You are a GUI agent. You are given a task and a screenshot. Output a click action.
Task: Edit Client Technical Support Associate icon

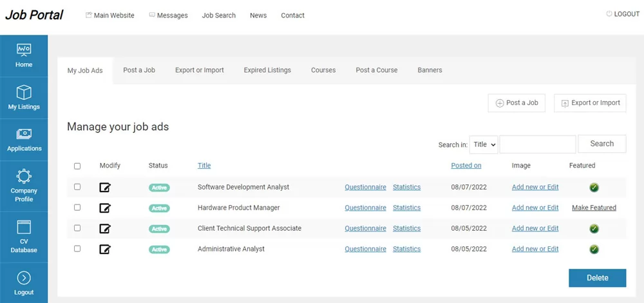pyautogui.click(x=105, y=229)
